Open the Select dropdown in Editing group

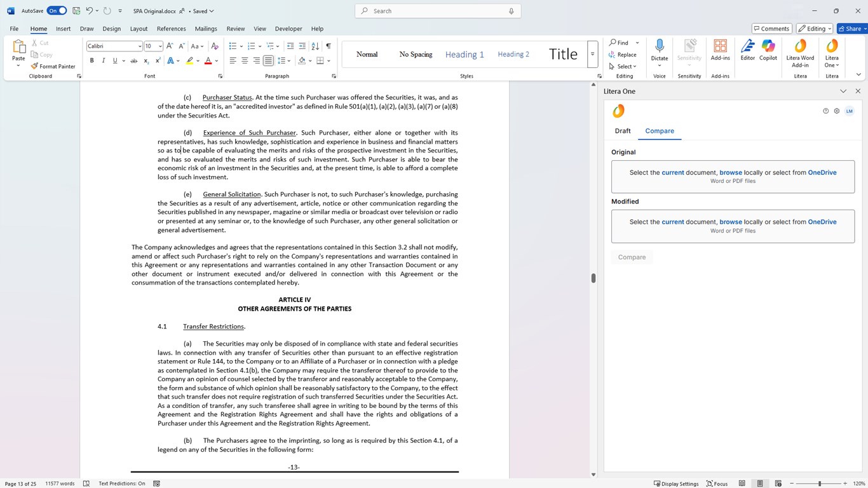(x=622, y=66)
